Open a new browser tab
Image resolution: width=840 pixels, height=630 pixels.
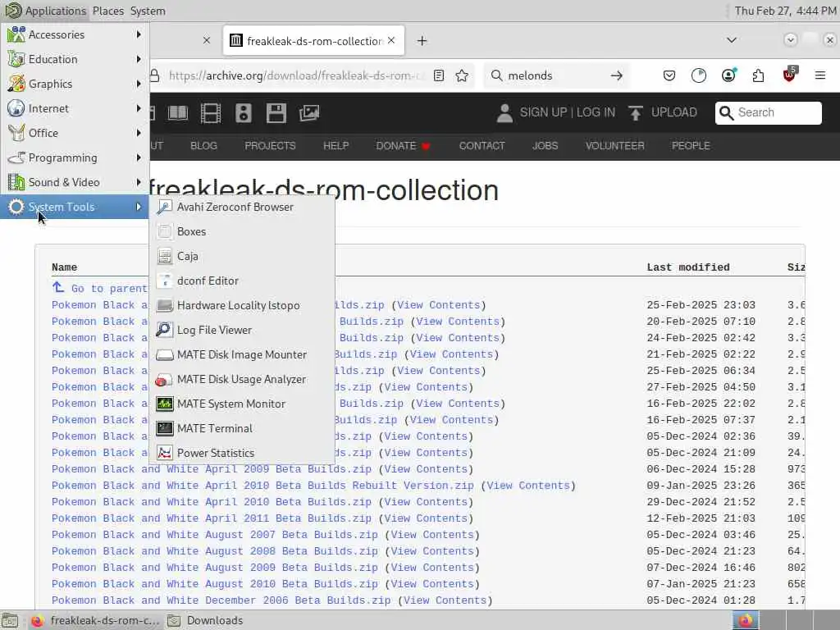422,41
